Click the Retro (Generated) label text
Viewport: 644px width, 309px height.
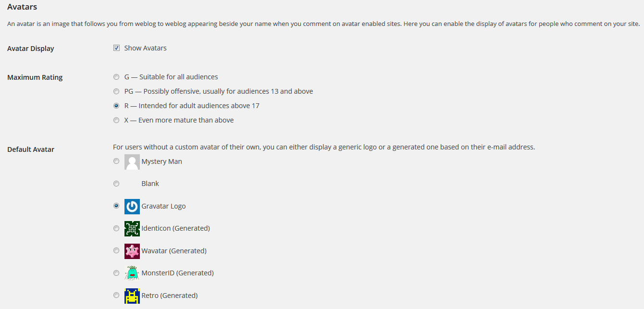[170, 296]
